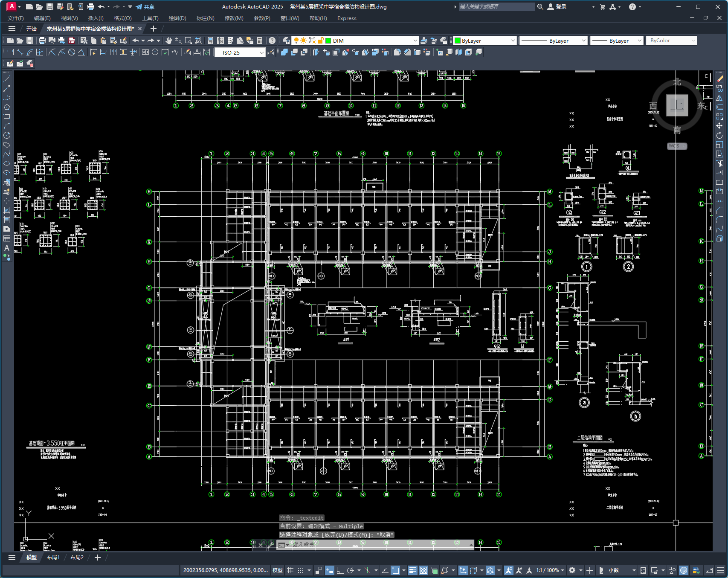Image resolution: width=728 pixels, height=578 pixels.
Task: Click the WCS label under the ViewCube
Action: coord(676,146)
